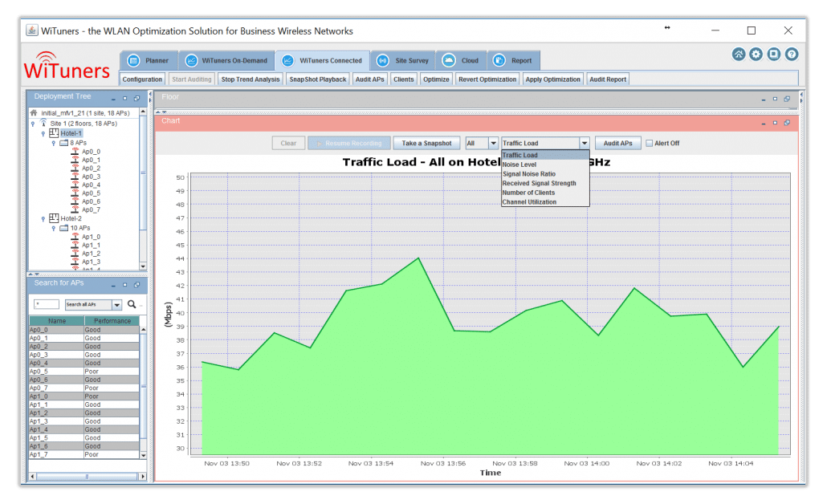Minimize the Deployment Tree panel

[113, 99]
